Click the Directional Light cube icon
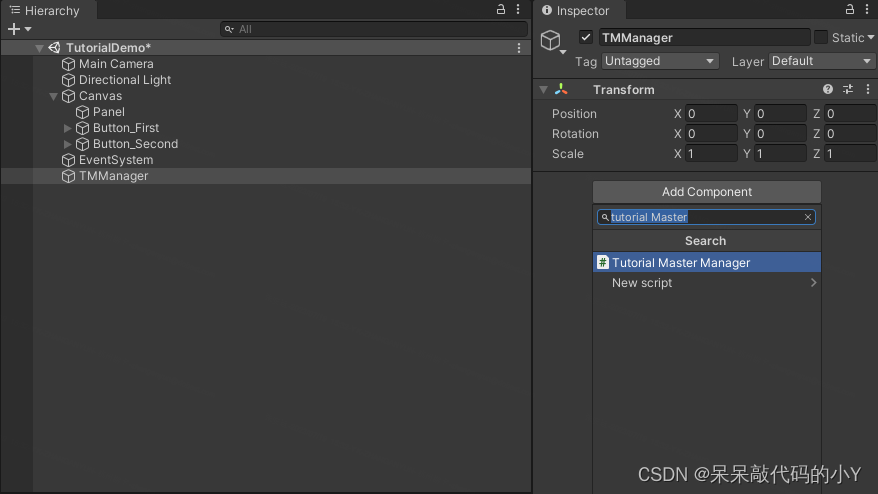878x494 pixels. coord(68,80)
